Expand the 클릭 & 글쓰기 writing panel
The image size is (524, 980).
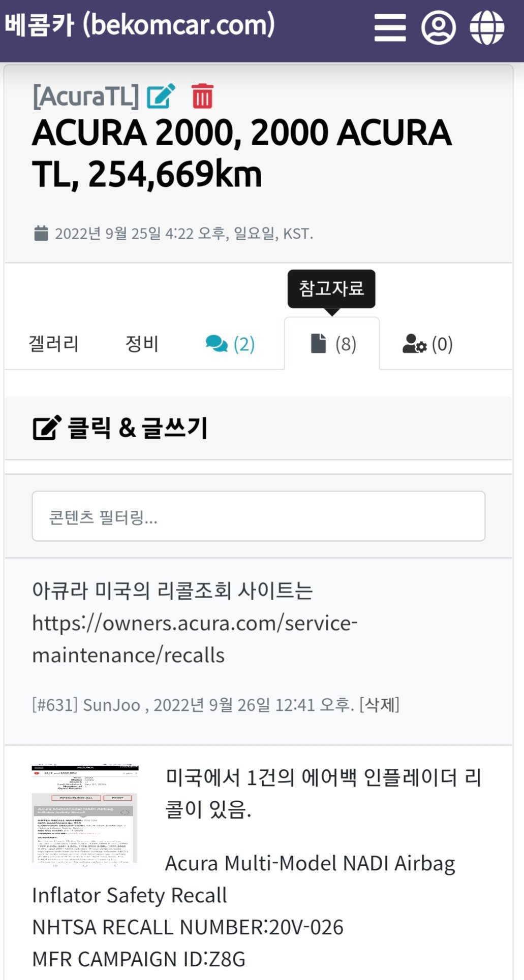(137, 428)
